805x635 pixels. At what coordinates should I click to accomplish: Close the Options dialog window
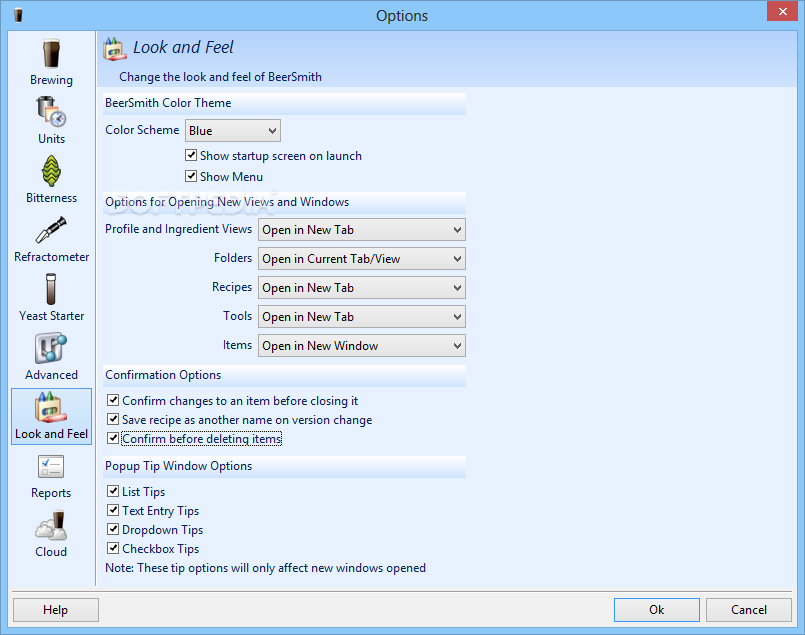(782, 11)
